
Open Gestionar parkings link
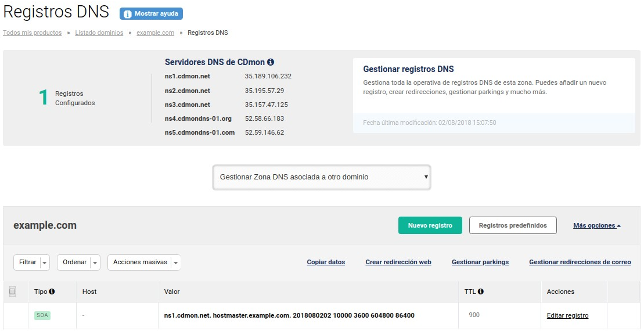[480, 262]
